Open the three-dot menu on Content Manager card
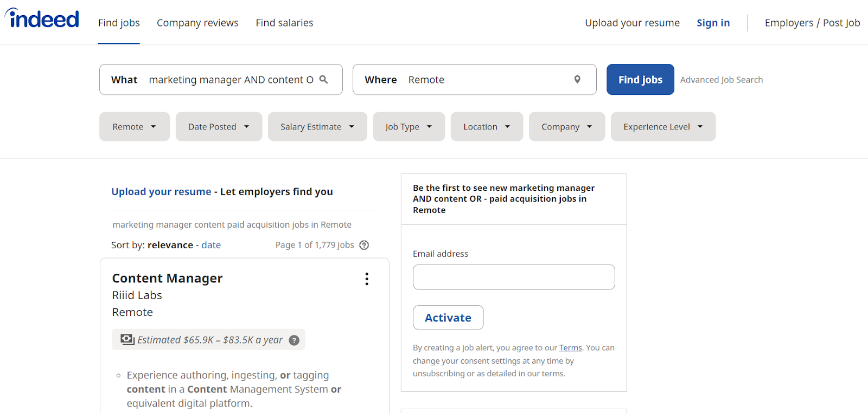Viewport: 868px width, 413px height. pos(367,279)
